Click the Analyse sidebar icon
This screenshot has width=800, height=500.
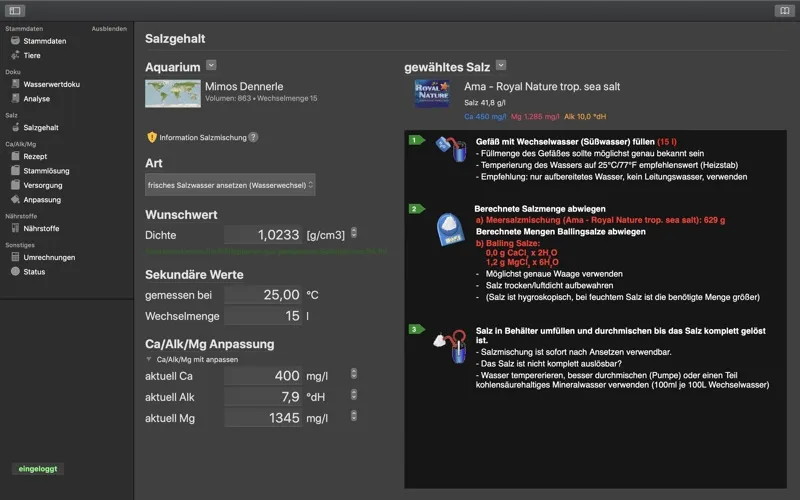pyautogui.click(x=15, y=98)
